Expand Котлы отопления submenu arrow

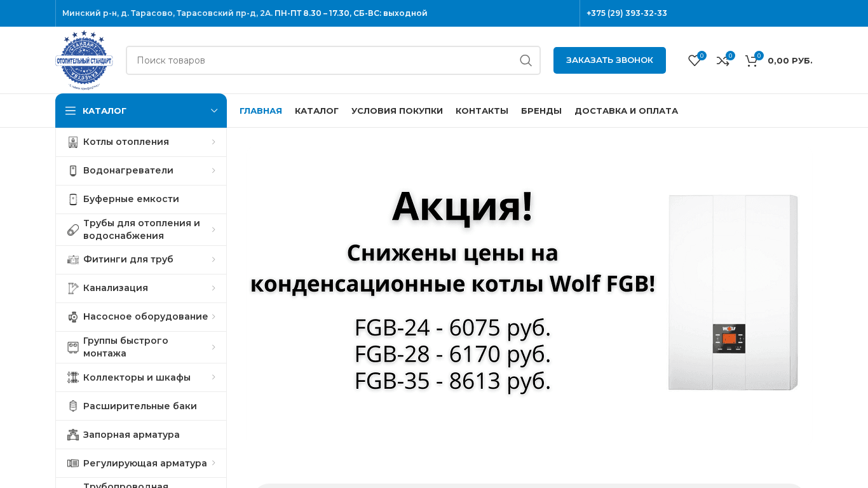(x=214, y=142)
